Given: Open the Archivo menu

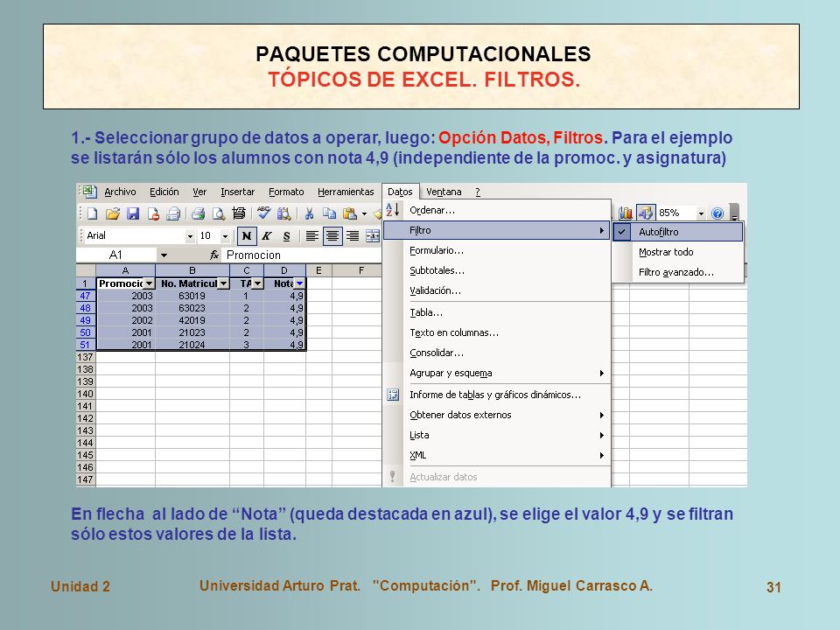Looking at the screenshot, I should pyautogui.click(x=120, y=192).
